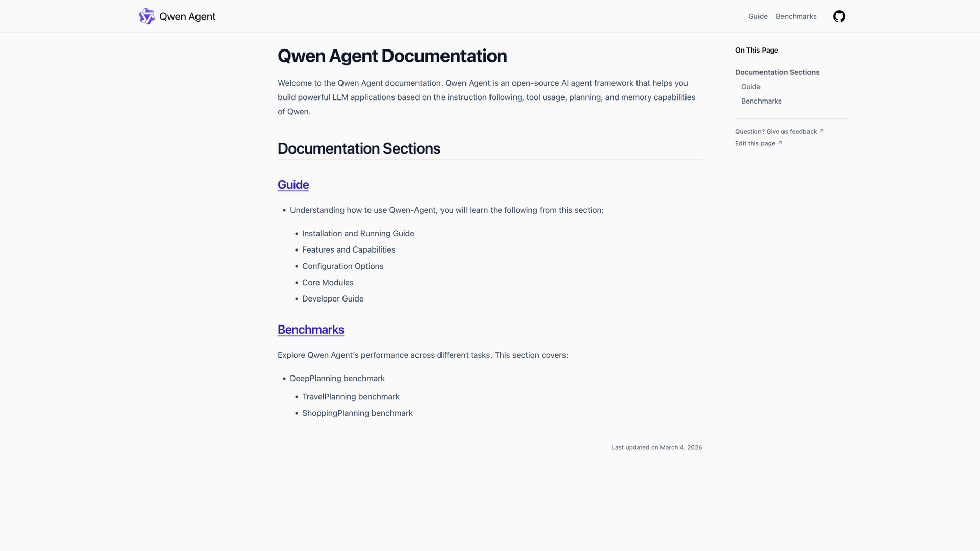980x551 pixels.
Task: Click Question? Give us feedback link
Action: coord(779,131)
